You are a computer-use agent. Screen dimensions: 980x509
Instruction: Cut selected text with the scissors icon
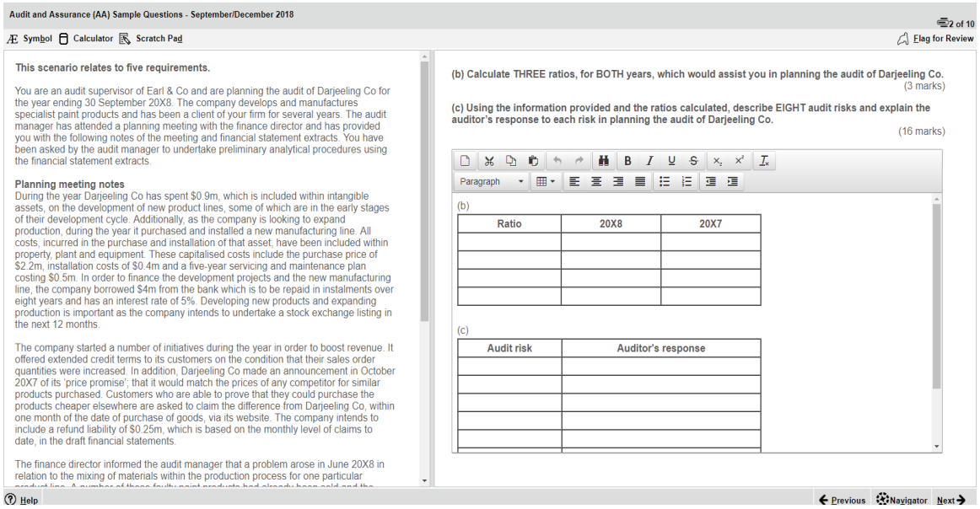489,161
